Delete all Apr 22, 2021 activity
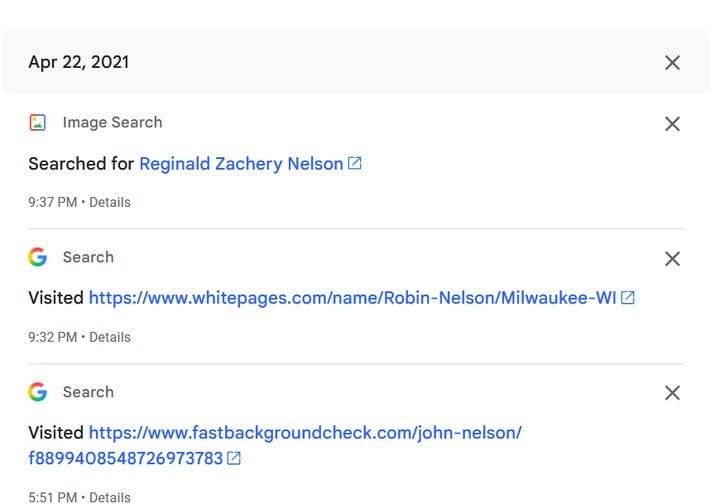Viewport: 720px width, 504px height. [x=672, y=63]
